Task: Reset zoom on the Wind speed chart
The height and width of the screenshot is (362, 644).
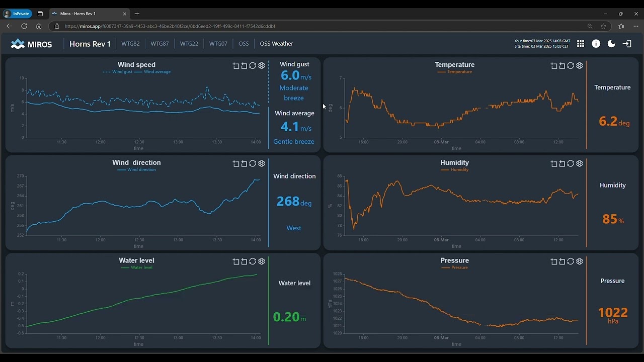Action: pos(244,66)
